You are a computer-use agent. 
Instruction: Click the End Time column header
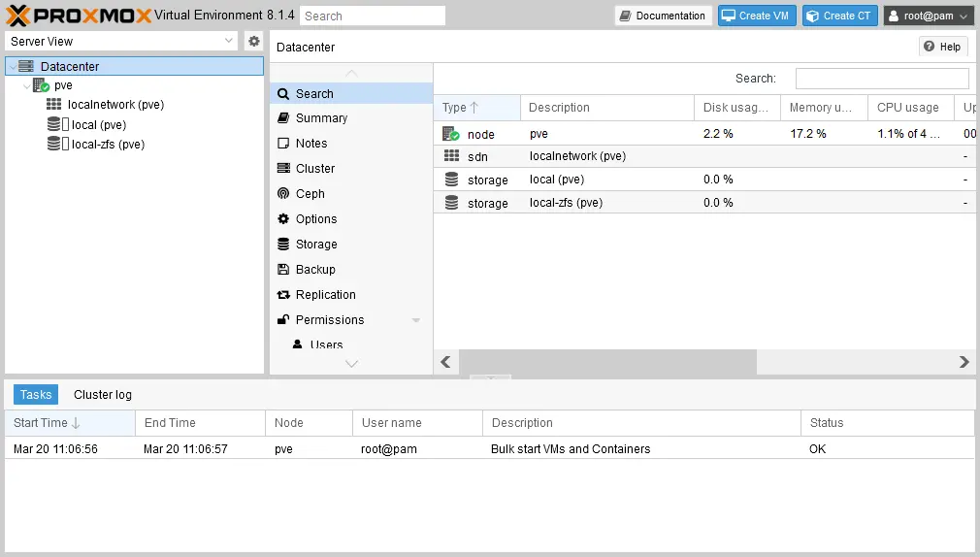200,422
